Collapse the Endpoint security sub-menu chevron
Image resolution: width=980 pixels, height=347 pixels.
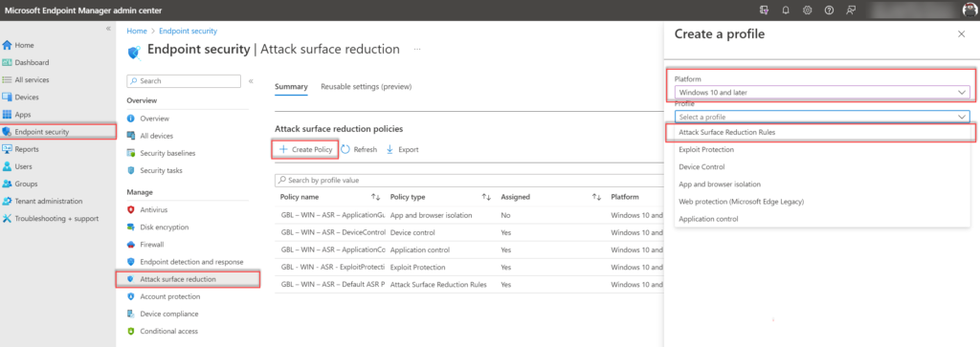click(251, 81)
